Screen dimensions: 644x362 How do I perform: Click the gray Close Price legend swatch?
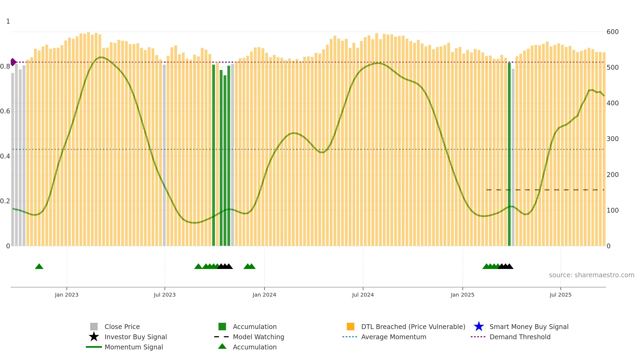(94, 327)
